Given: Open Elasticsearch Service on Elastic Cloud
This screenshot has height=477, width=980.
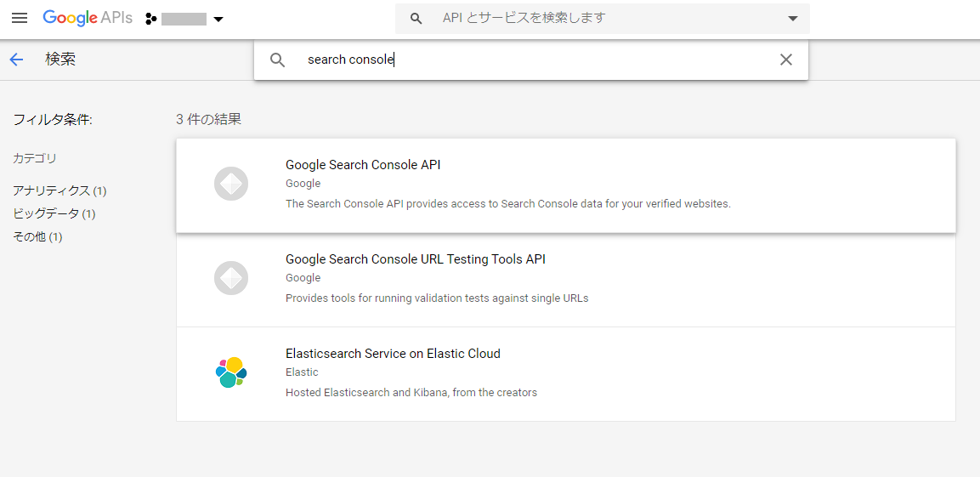Looking at the screenshot, I should pos(565,374).
